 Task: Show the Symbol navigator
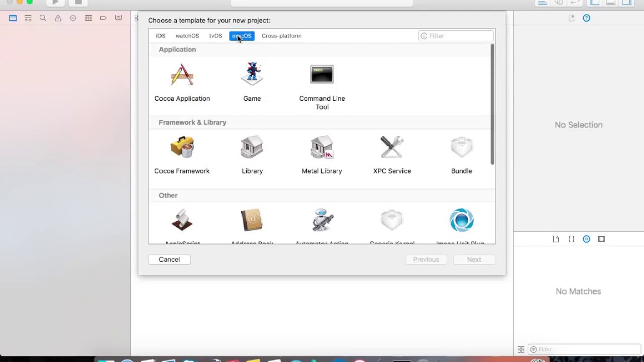click(28, 18)
